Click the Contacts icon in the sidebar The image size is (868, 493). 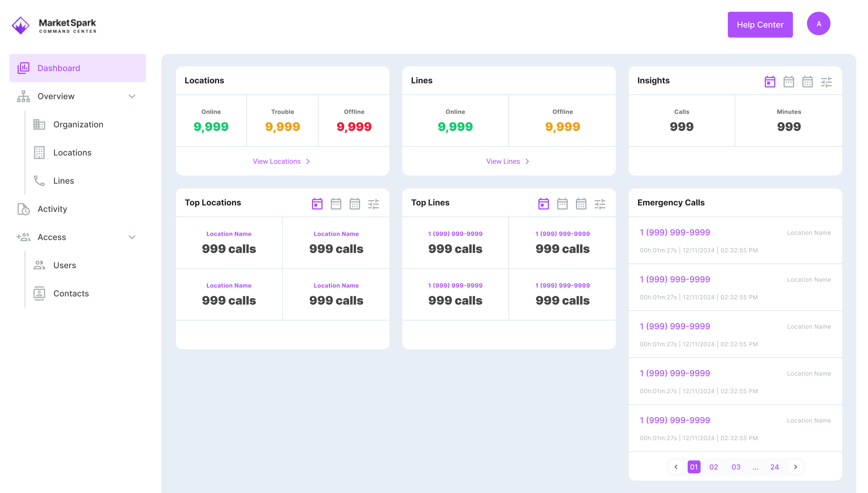coord(39,293)
